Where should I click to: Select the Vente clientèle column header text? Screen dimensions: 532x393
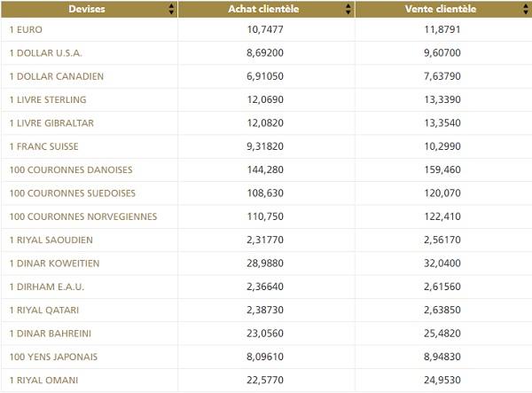point(442,10)
